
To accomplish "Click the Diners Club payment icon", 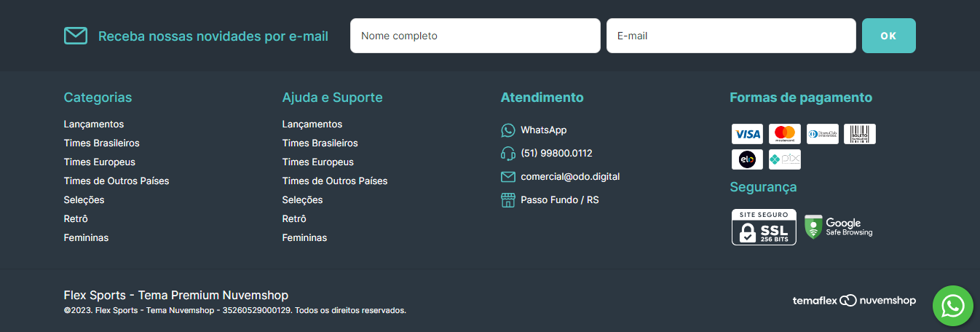I will tap(822, 134).
